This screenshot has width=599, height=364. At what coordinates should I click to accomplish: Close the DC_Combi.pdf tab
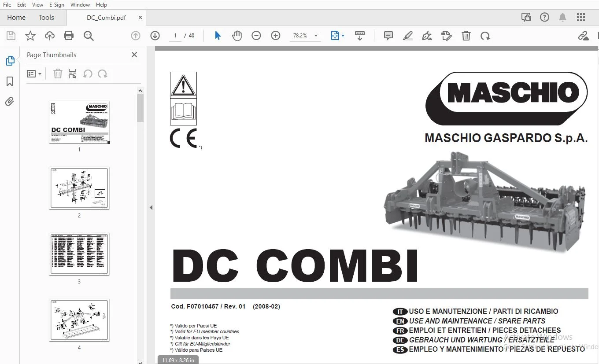140,18
